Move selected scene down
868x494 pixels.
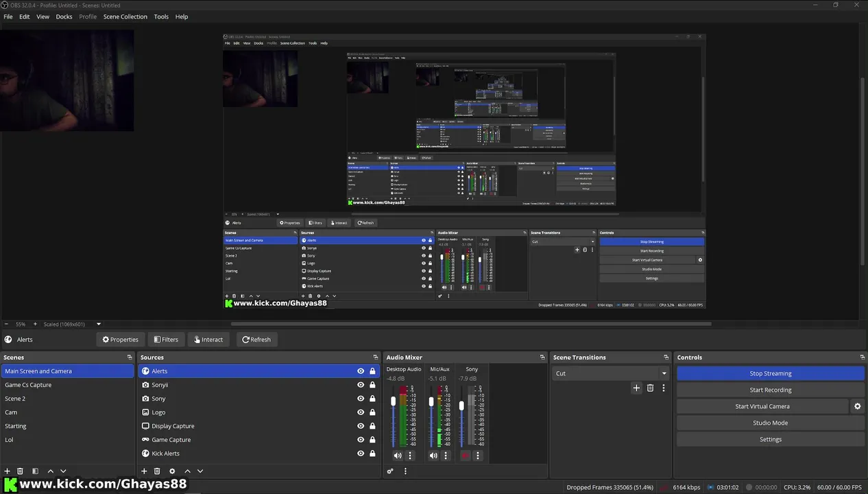click(63, 471)
